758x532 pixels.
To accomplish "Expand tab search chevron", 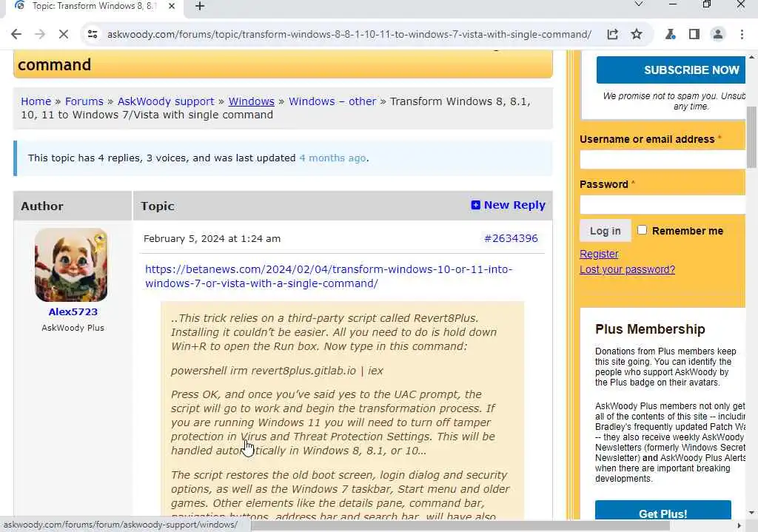I will click(639, 4).
